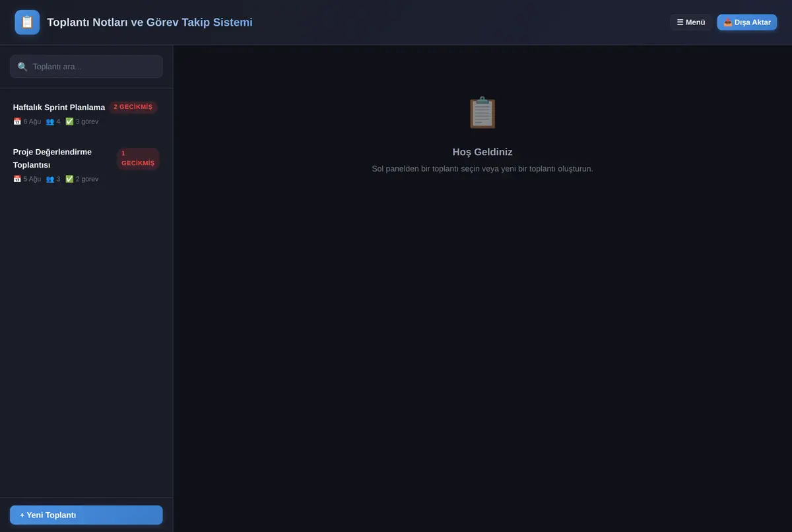
Task: Click the calendar icon beside 6 Ağu
Action: (x=17, y=121)
